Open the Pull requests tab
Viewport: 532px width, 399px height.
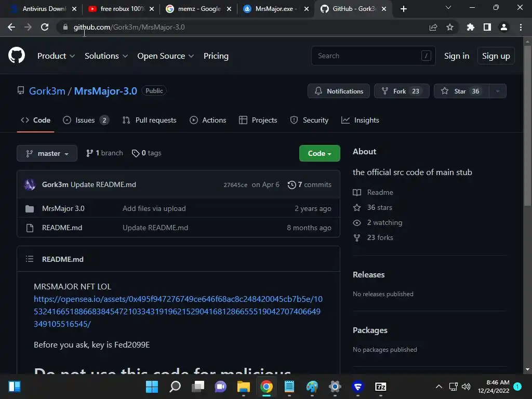(149, 120)
